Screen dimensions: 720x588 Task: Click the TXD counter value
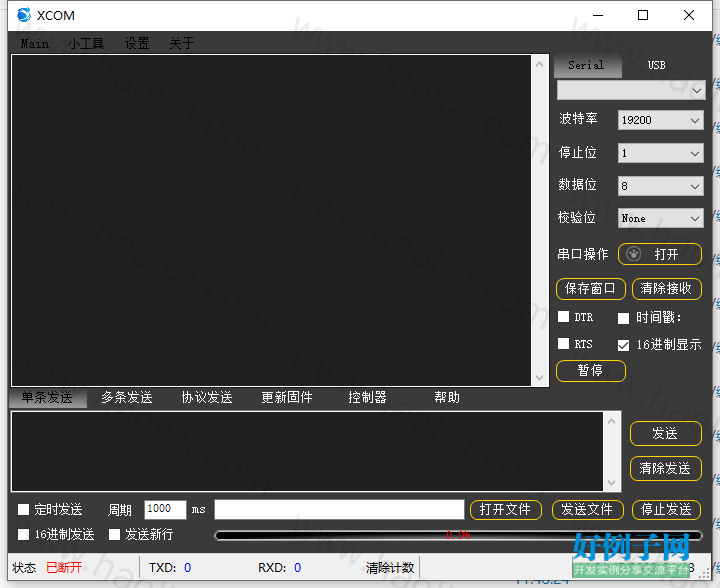(187, 568)
